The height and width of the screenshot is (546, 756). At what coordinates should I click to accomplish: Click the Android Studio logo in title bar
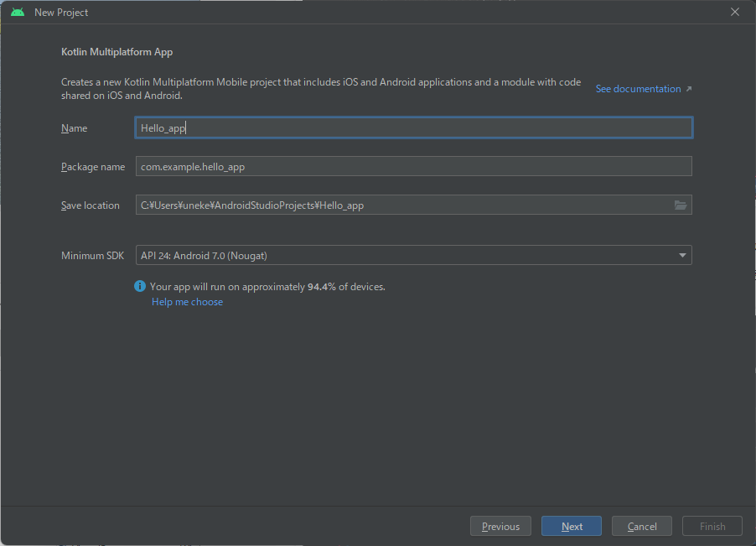18,13
